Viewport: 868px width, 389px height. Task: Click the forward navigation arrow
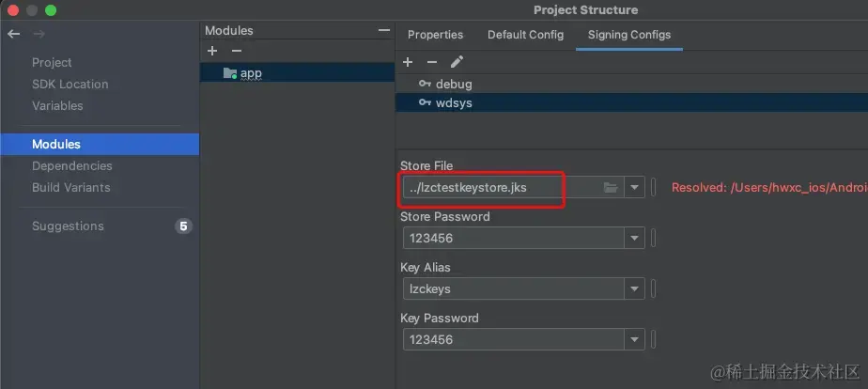39,34
